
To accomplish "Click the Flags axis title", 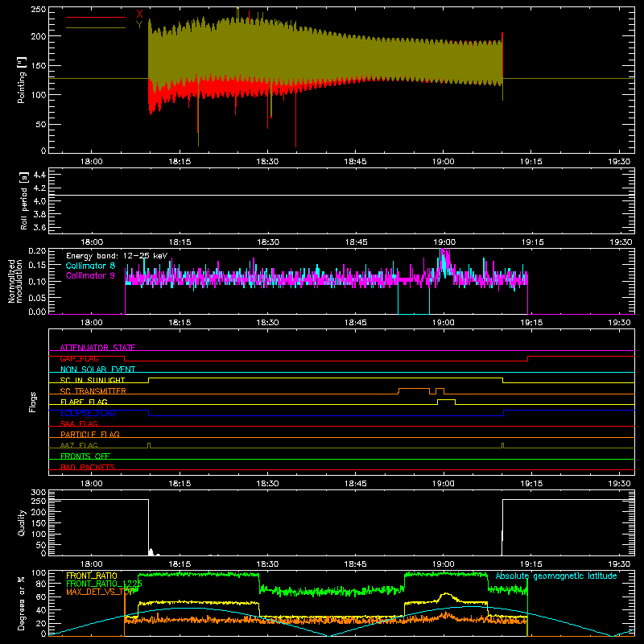I will [x=33, y=402].
